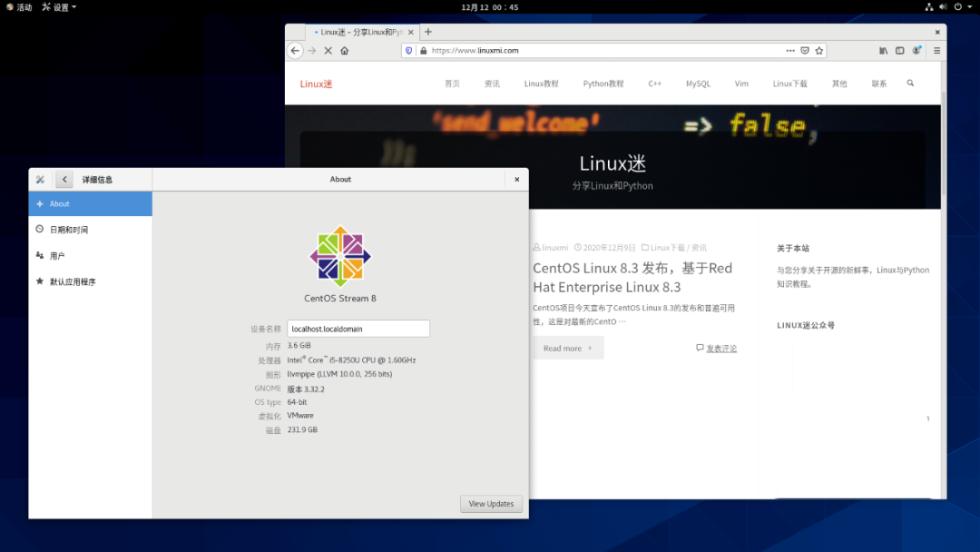This screenshot has width=980, height=552.
Task: Click VMware virtualization value
Action: (300, 416)
